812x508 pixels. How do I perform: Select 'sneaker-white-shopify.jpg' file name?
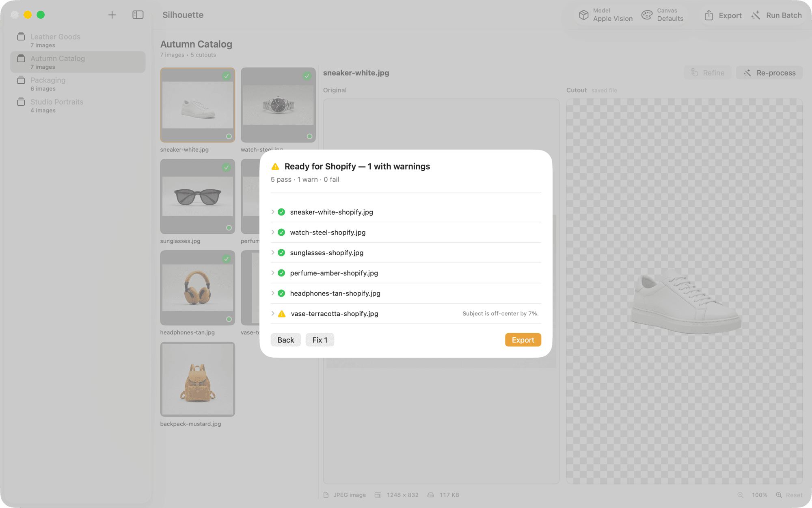tap(331, 212)
